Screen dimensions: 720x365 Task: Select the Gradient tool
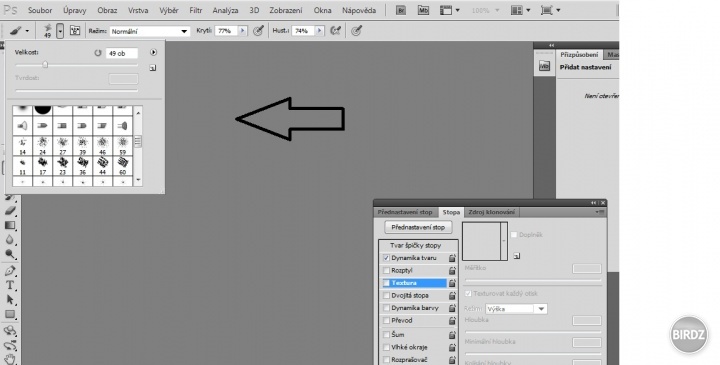coord(10,225)
